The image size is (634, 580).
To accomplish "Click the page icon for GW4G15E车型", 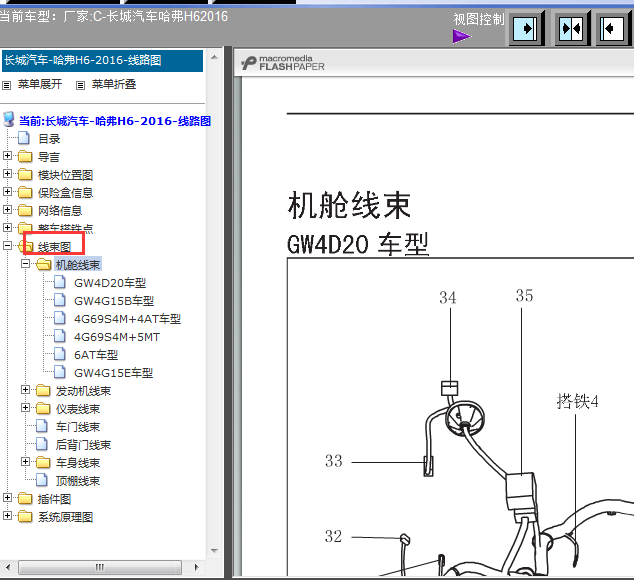I will click(60, 372).
